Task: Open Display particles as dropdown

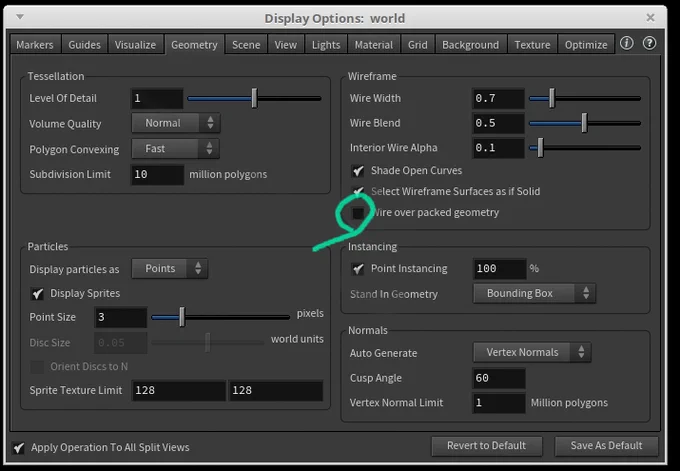Action: [170, 269]
